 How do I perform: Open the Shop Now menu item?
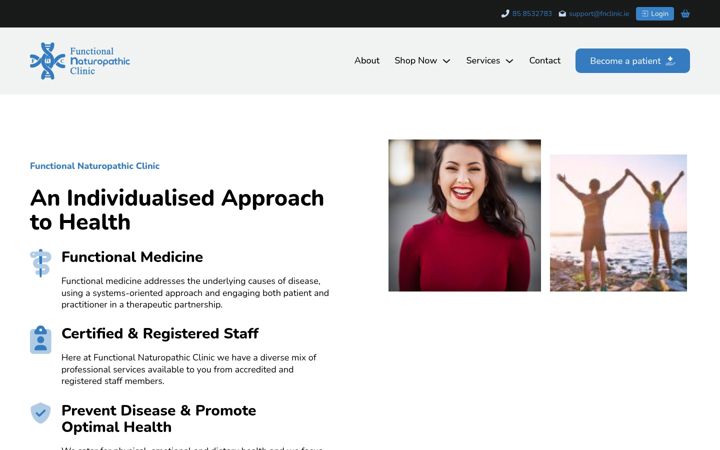coord(416,61)
